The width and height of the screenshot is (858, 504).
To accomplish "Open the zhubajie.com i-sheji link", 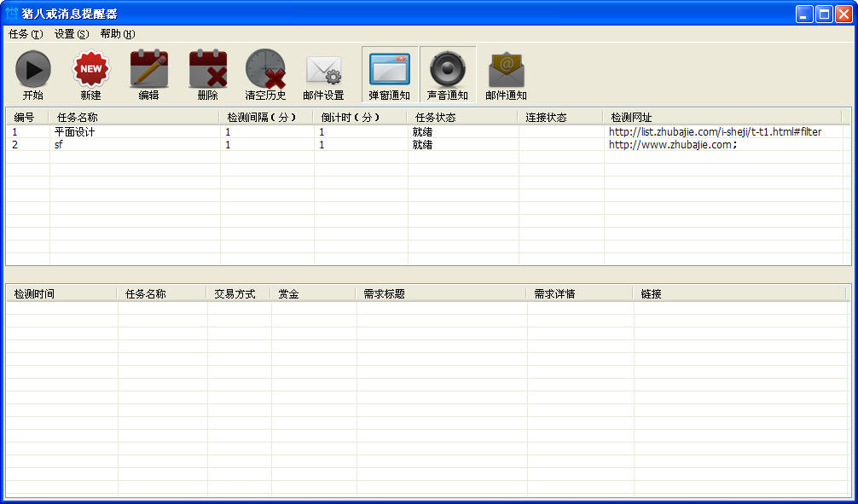I will (714, 132).
